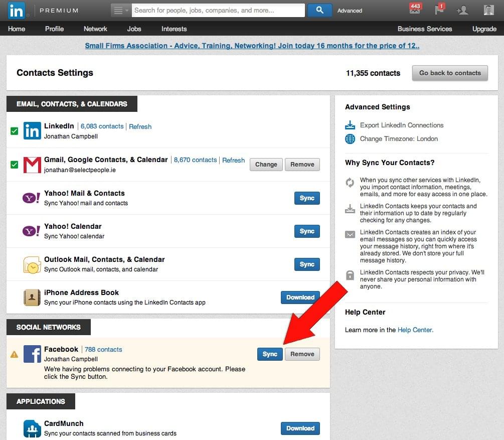Open the Small Firms Association ad link

[252, 46]
